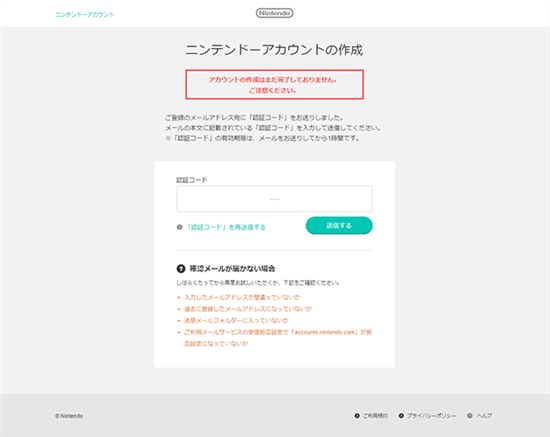Click the heading ニンテンドーアカウントの作成
Screen dimensions: 550x437
coord(274,50)
